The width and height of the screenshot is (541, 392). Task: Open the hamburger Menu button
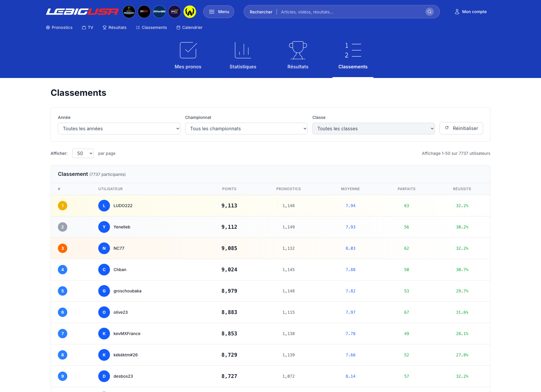219,12
